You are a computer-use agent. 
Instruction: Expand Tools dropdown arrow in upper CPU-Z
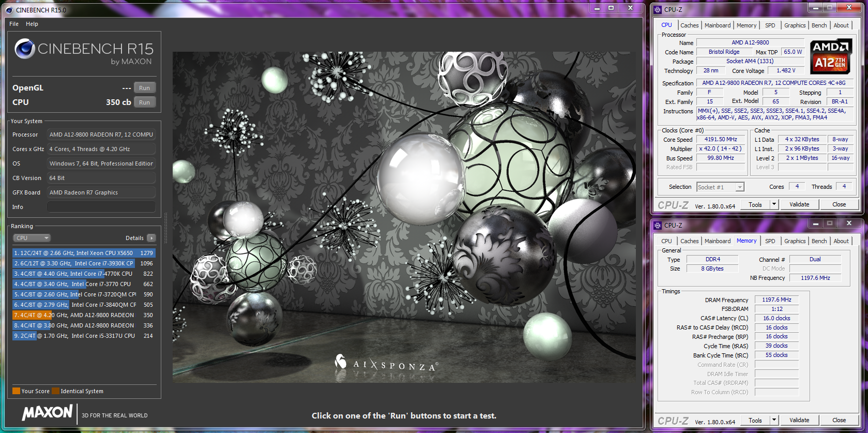[x=774, y=204]
